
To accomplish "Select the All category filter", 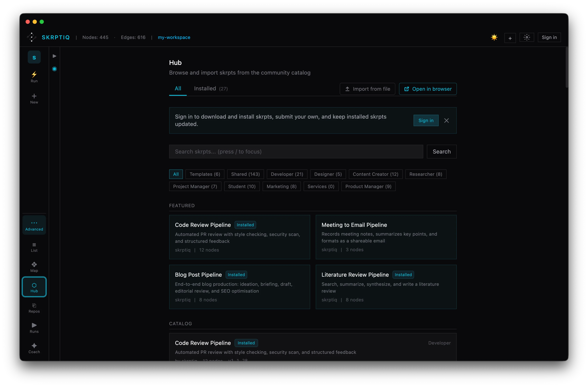I will 176,174.
